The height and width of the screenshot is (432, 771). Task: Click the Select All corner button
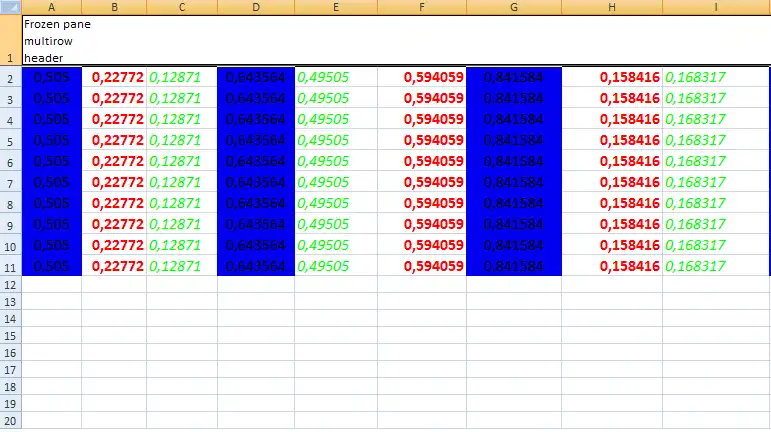[10, 7]
